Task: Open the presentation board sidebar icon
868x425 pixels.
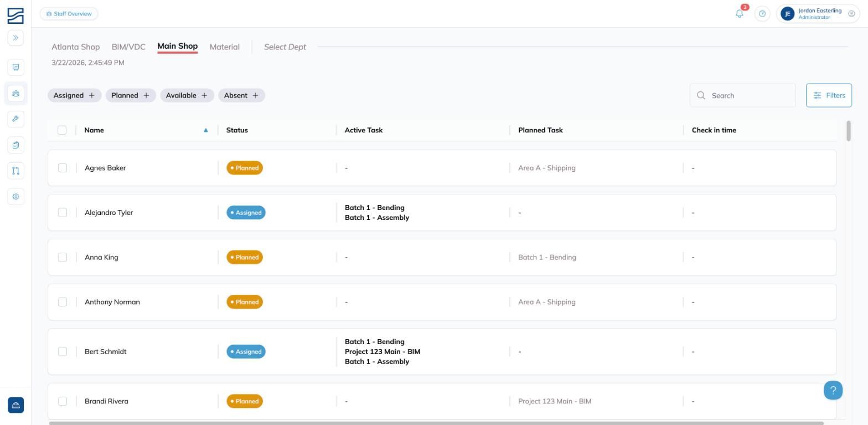Action: coord(15,68)
